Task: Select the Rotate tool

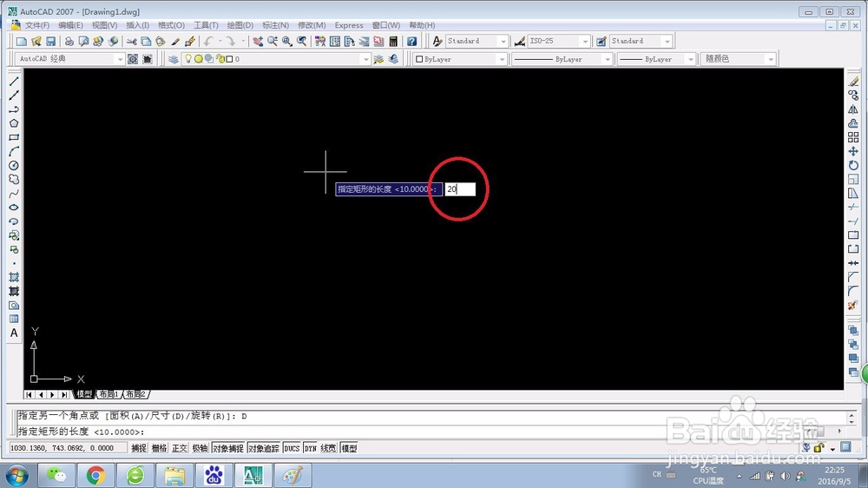Action: tap(853, 165)
